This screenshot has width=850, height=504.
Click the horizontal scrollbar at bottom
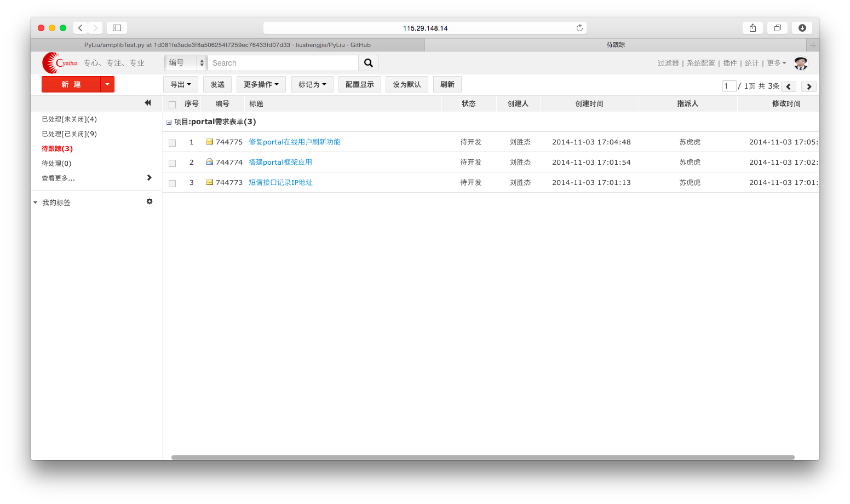[483, 457]
